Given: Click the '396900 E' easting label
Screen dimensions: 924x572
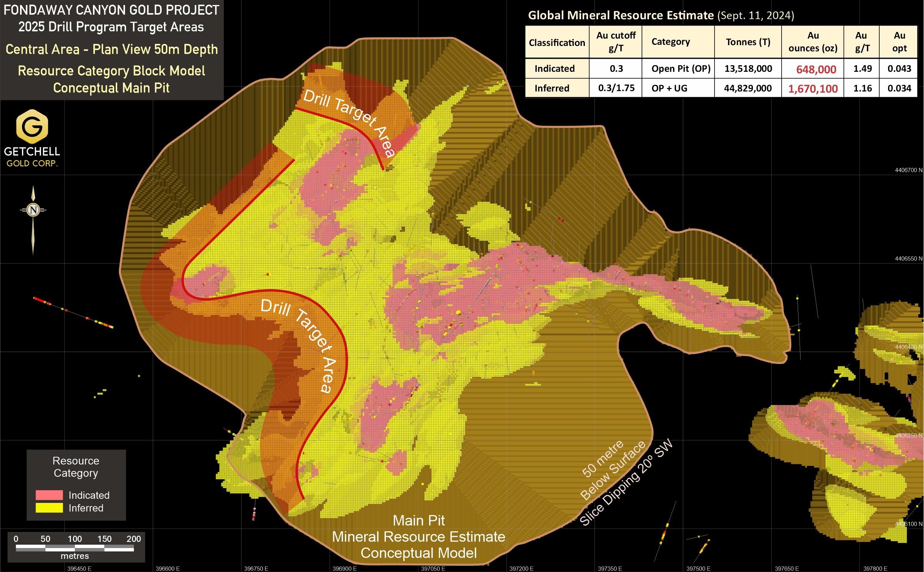Looking at the screenshot, I should coord(345,569).
